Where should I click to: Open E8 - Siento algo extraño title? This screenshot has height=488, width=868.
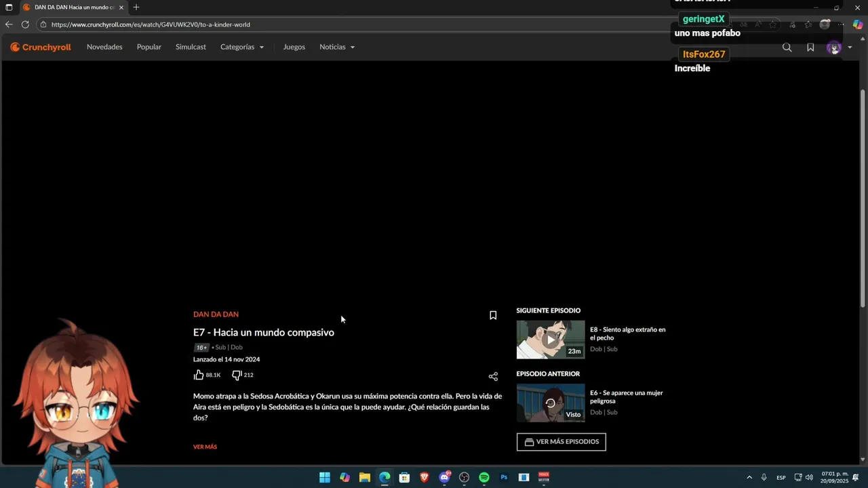pyautogui.click(x=627, y=333)
